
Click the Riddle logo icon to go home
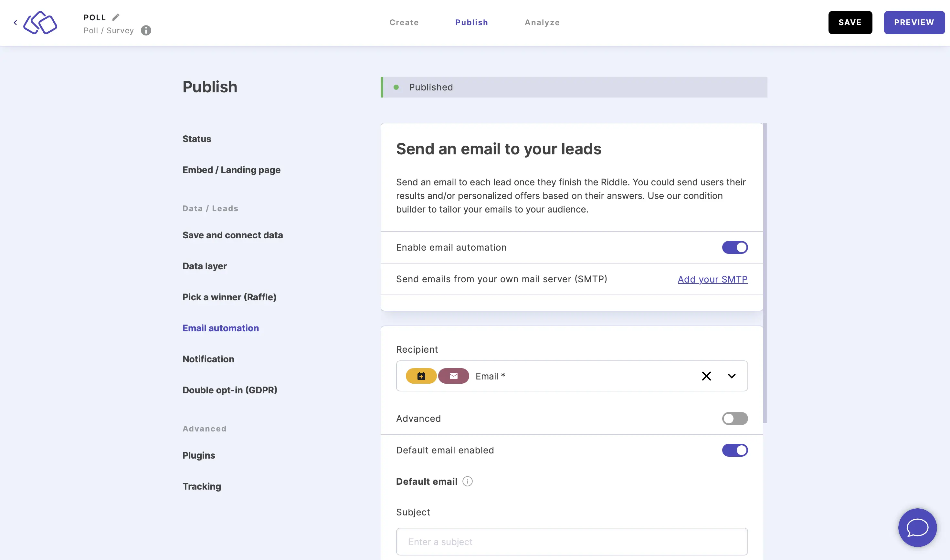point(40,22)
